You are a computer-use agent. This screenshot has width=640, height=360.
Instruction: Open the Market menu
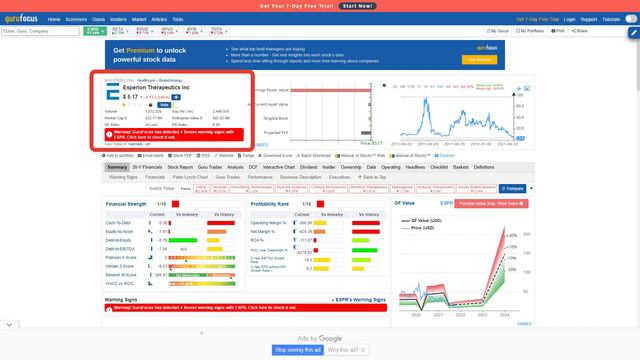point(139,19)
